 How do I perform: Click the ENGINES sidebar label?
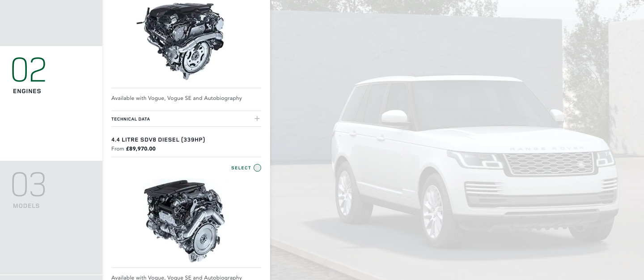[27, 91]
